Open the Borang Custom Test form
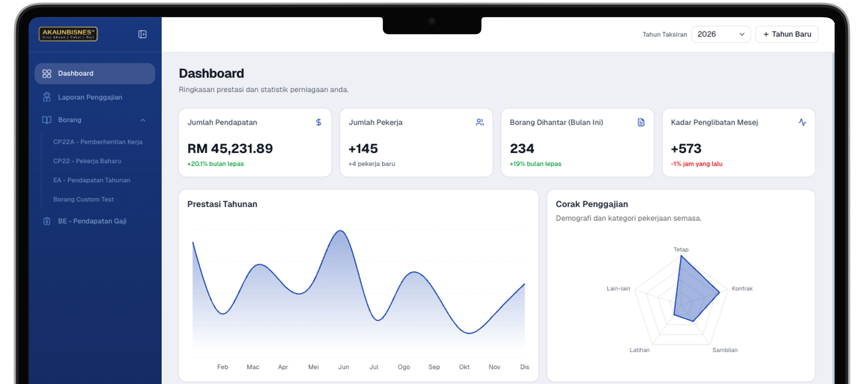The image size is (868, 384). pyautogui.click(x=84, y=199)
